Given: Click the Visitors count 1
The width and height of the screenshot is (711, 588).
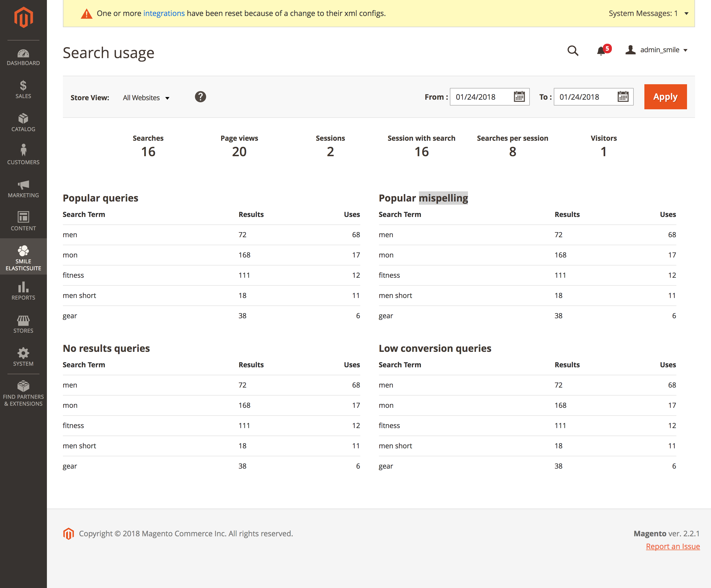Looking at the screenshot, I should pyautogui.click(x=604, y=152).
